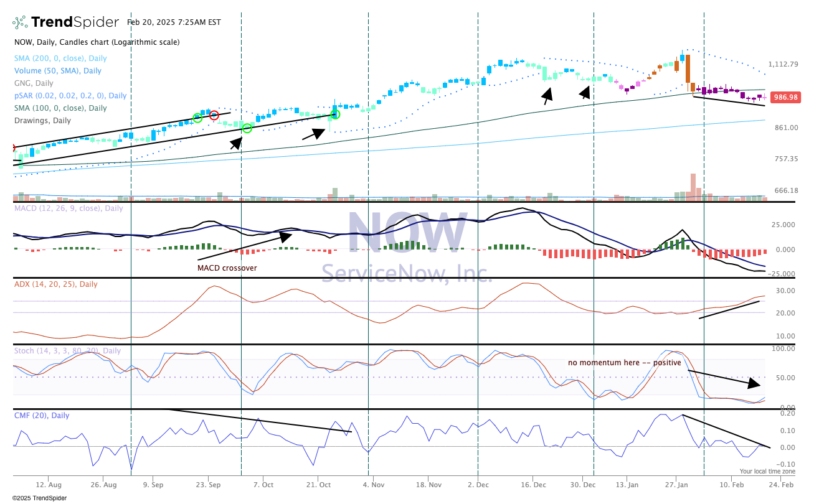
Task: Click the arrowhead above the MACD crossover label
Action: [285, 236]
